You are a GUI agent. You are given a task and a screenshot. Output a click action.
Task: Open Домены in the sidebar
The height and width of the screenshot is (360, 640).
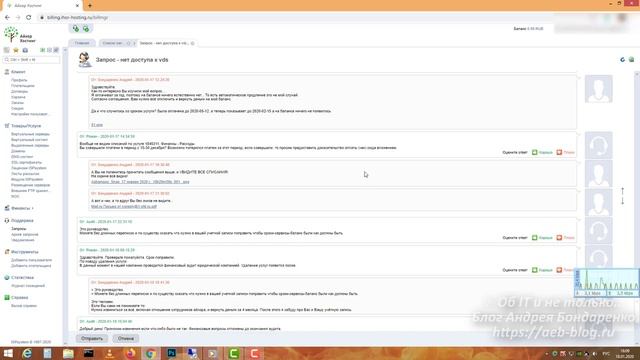click(18, 151)
